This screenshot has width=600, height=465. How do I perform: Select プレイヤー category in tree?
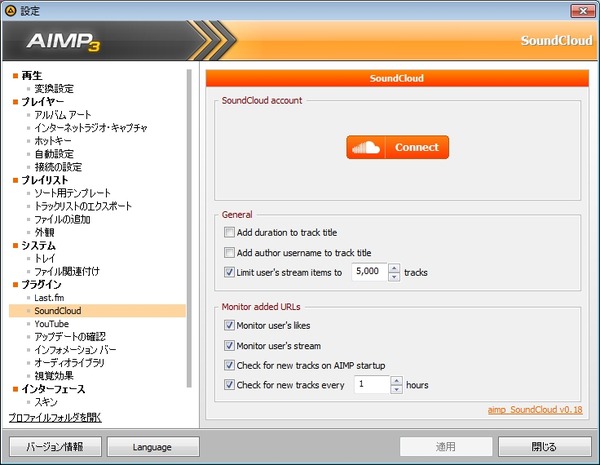click(42, 102)
